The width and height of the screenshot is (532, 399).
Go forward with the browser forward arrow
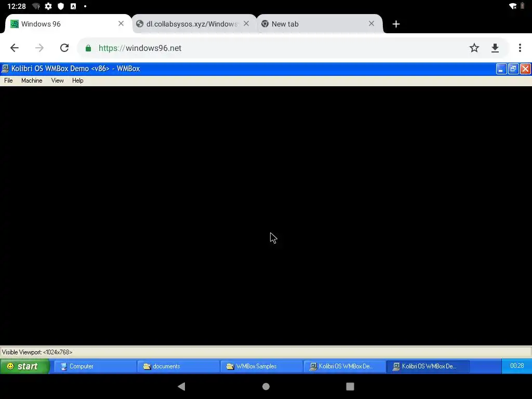[x=39, y=48]
